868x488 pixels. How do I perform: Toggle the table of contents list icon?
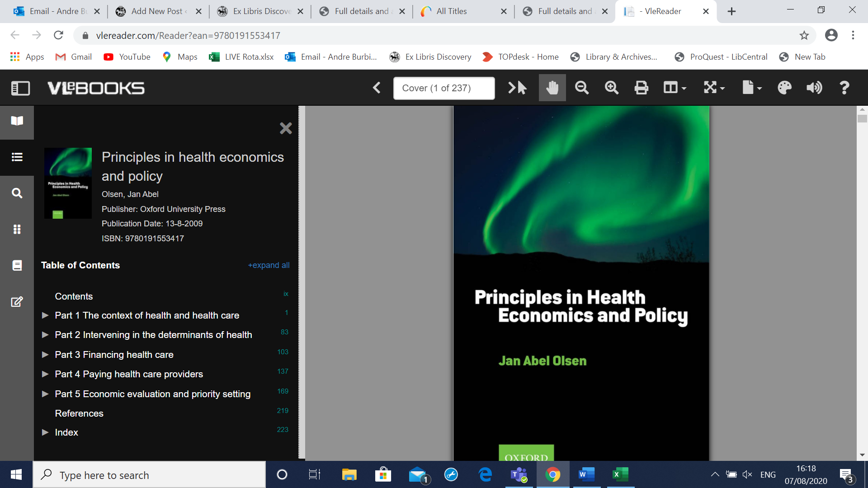17,157
